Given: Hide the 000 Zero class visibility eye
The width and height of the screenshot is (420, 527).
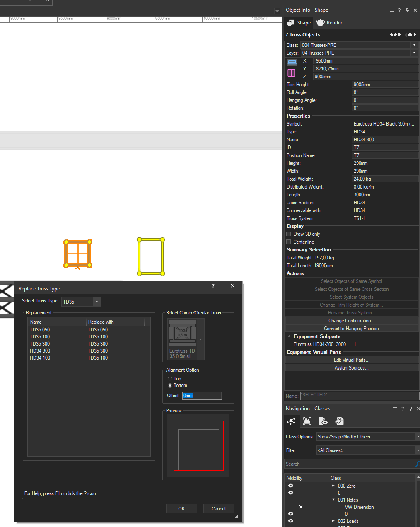Looking at the screenshot, I should point(291,486).
